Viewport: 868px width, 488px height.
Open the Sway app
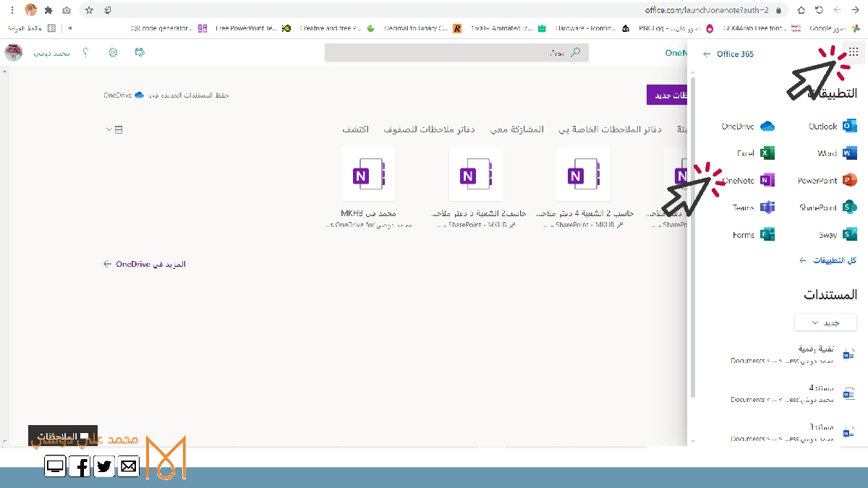838,235
